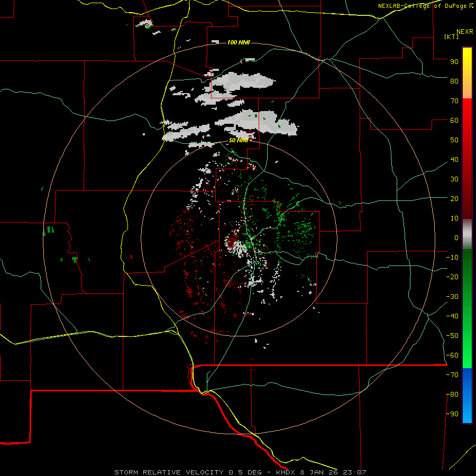Select the '90' value on the velocity scale
Image resolution: width=476 pixels, height=476 pixels.
pyautogui.click(x=454, y=62)
